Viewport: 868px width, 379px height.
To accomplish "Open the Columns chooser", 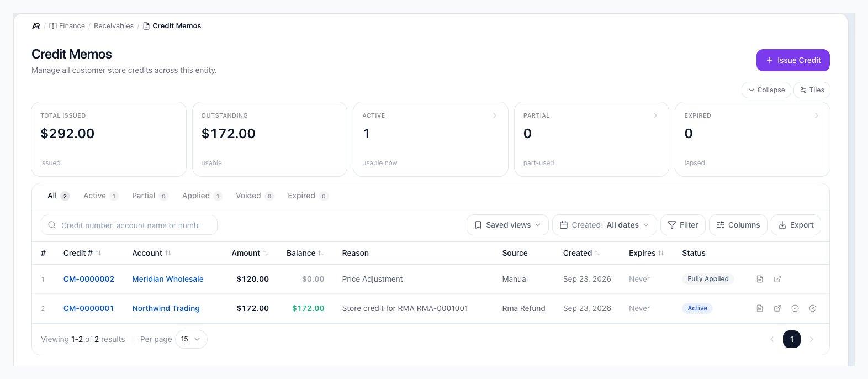I will pyautogui.click(x=738, y=225).
